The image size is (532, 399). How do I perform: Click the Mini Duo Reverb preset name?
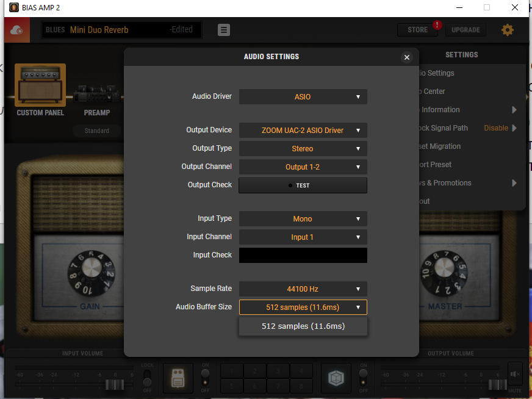click(x=99, y=30)
